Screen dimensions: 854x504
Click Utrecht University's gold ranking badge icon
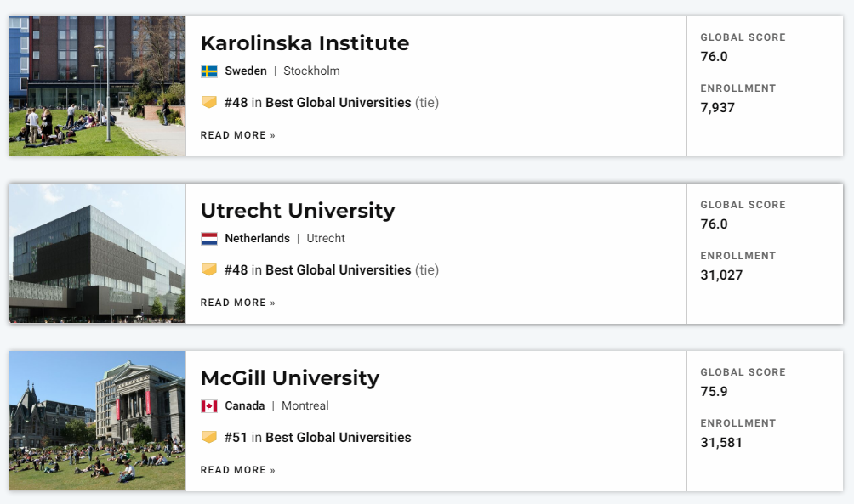coord(209,269)
